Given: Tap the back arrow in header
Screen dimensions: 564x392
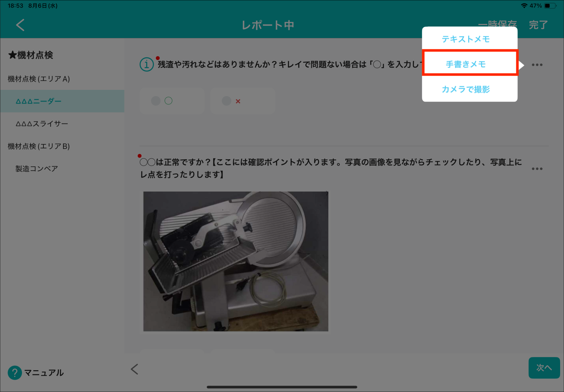Looking at the screenshot, I should (20, 25).
